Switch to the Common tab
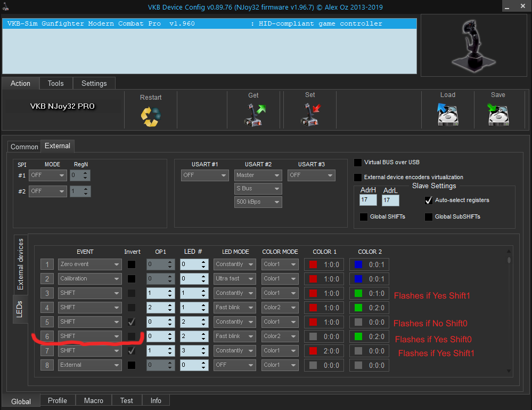This screenshot has width=532, height=410. [24, 147]
